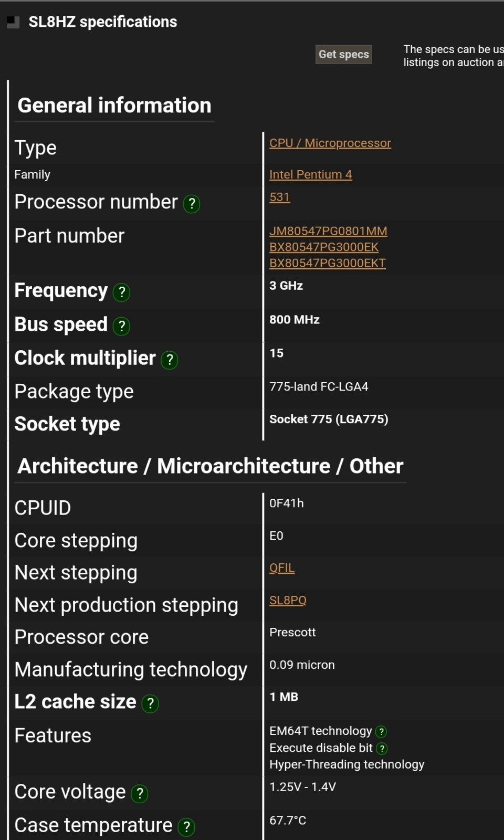Click help icon next to Processor number

click(x=192, y=204)
